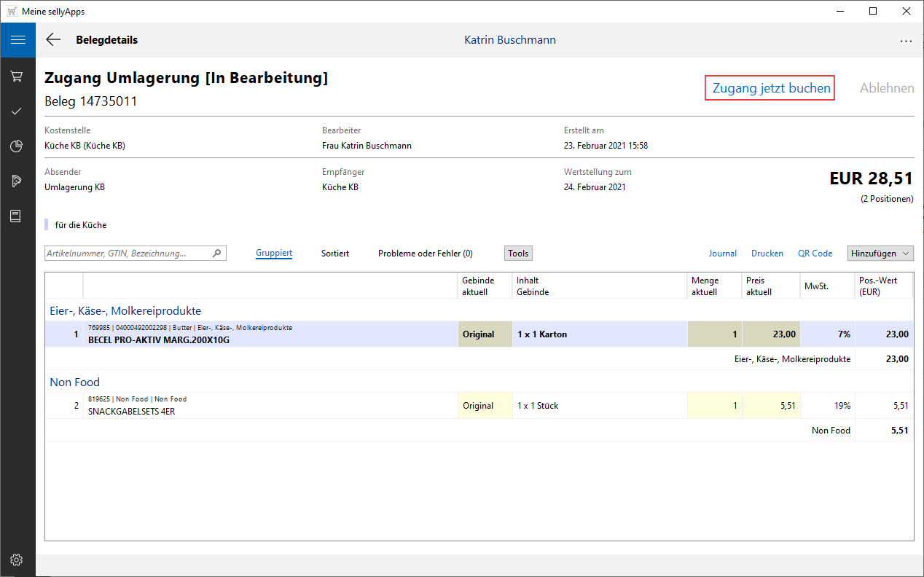Click the shopping cart sidebar icon

(x=17, y=76)
